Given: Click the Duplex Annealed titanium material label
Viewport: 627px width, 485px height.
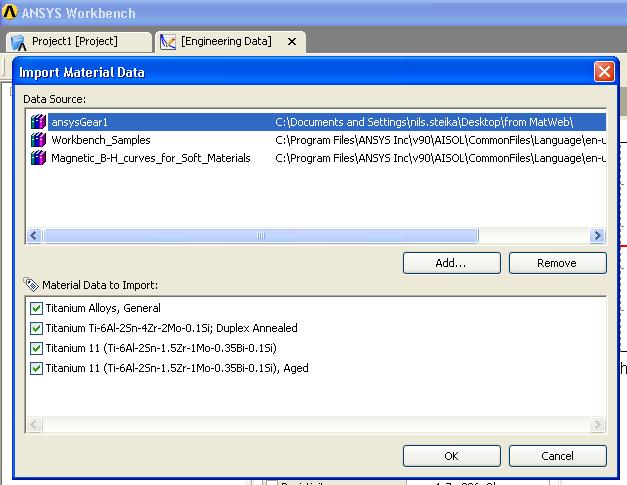Looking at the screenshot, I should point(172,328).
